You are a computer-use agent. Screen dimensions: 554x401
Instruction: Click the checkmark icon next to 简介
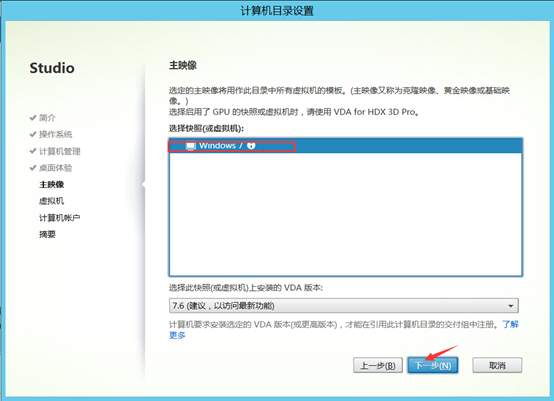click(x=33, y=117)
